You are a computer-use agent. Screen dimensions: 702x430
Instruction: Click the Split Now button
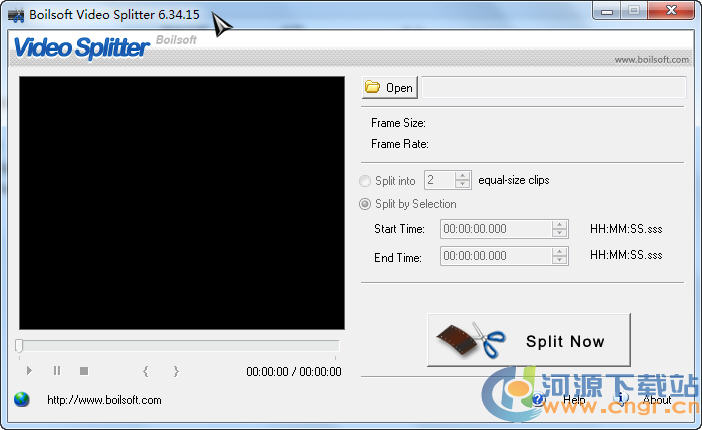tap(528, 341)
